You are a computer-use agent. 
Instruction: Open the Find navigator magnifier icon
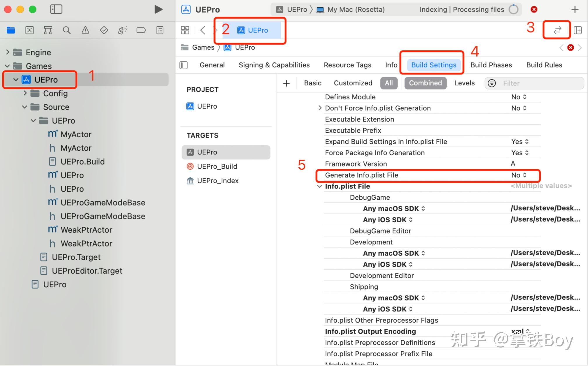click(x=67, y=30)
